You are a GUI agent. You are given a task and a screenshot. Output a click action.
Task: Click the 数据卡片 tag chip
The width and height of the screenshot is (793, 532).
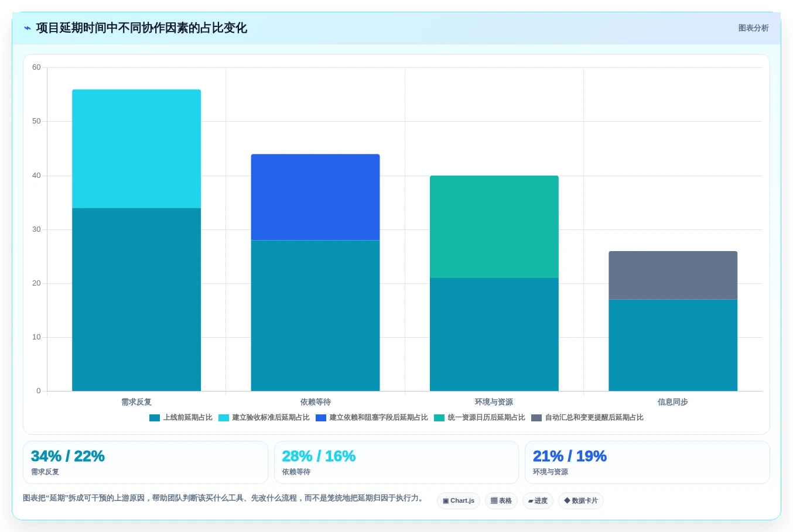point(581,500)
